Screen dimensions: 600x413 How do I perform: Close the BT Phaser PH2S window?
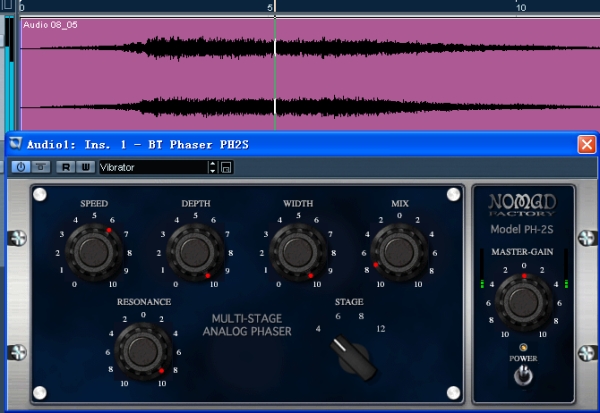586,145
